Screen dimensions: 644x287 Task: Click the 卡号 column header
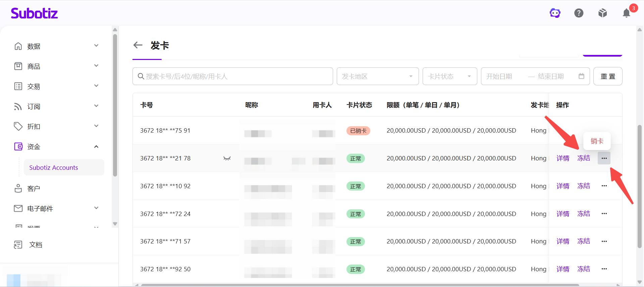click(x=147, y=105)
